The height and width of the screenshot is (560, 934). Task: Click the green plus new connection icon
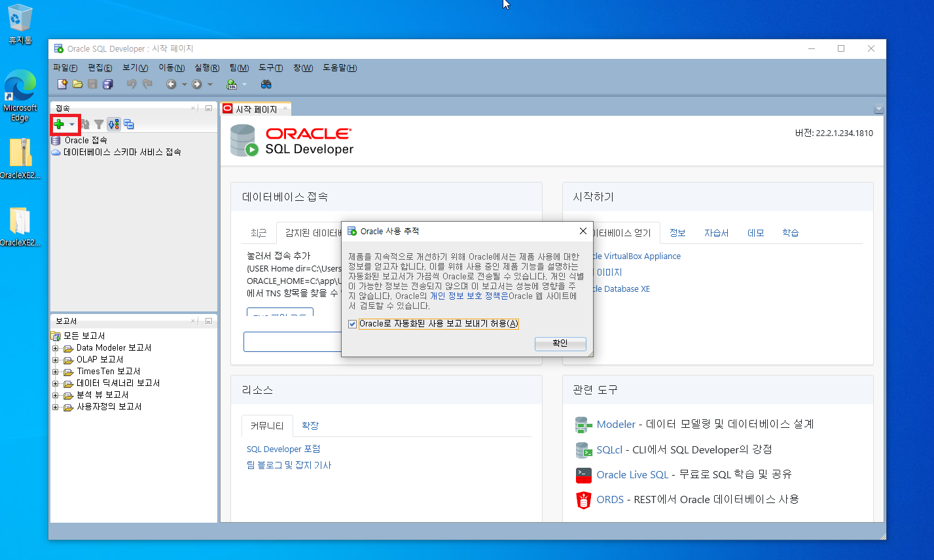coord(59,124)
